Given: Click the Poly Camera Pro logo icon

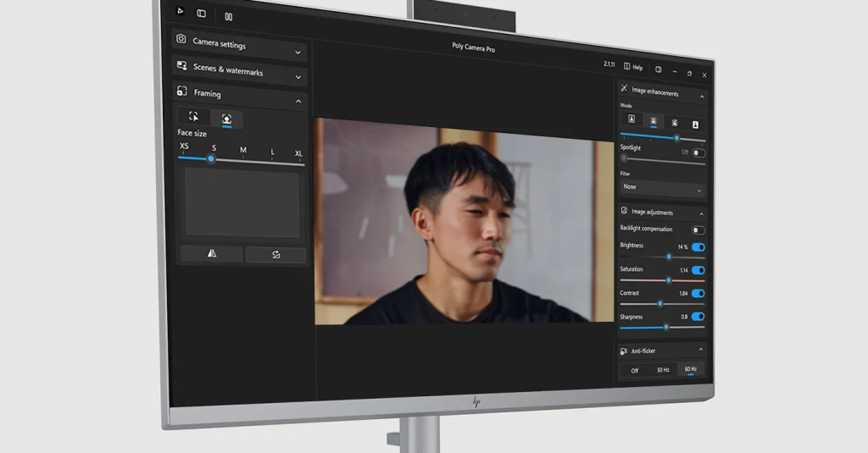Looking at the screenshot, I should point(179,10).
